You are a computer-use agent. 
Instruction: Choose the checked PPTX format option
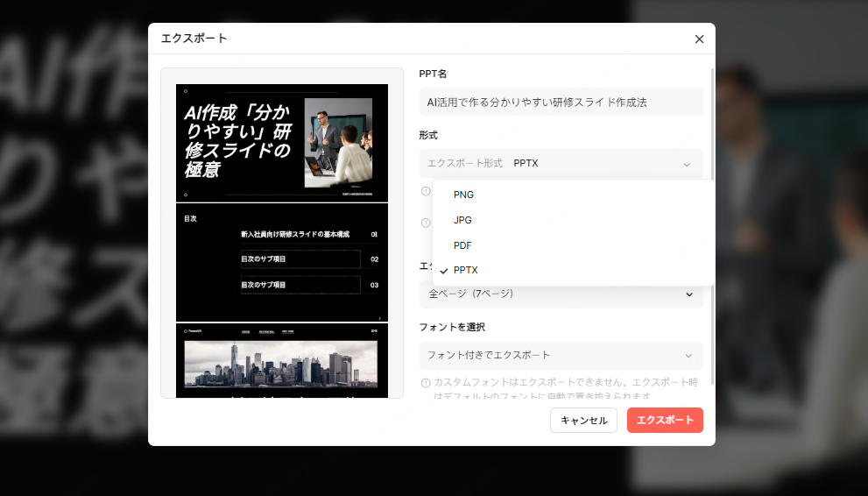click(573, 270)
